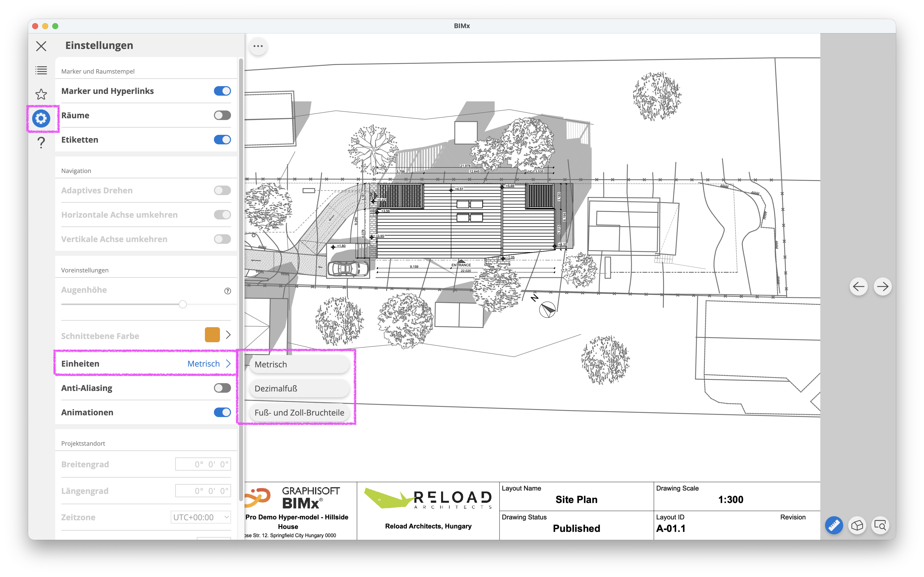The height and width of the screenshot is (577, 924).
Task: Close the Einstellungen panel with X icon
Action: pyautogui.click(x=41, y=46)
